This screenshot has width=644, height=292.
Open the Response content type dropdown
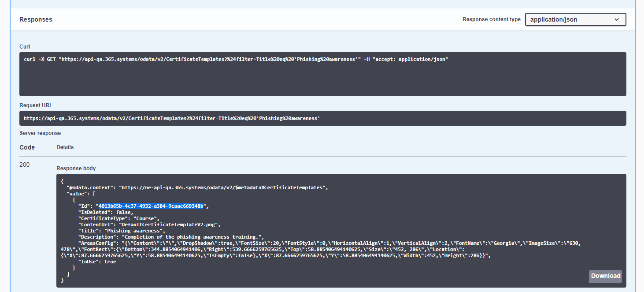point(575,19)
